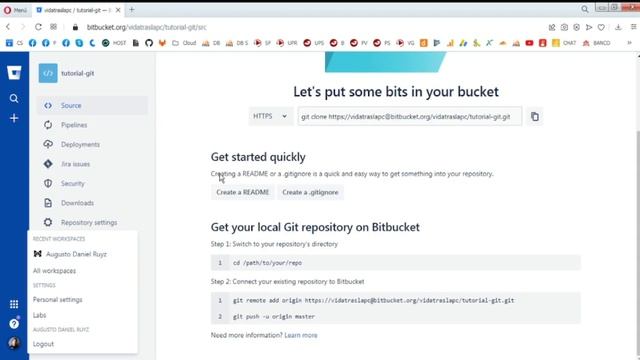Open Repository settings
640x360 pixels.
(x=93, y=222)
